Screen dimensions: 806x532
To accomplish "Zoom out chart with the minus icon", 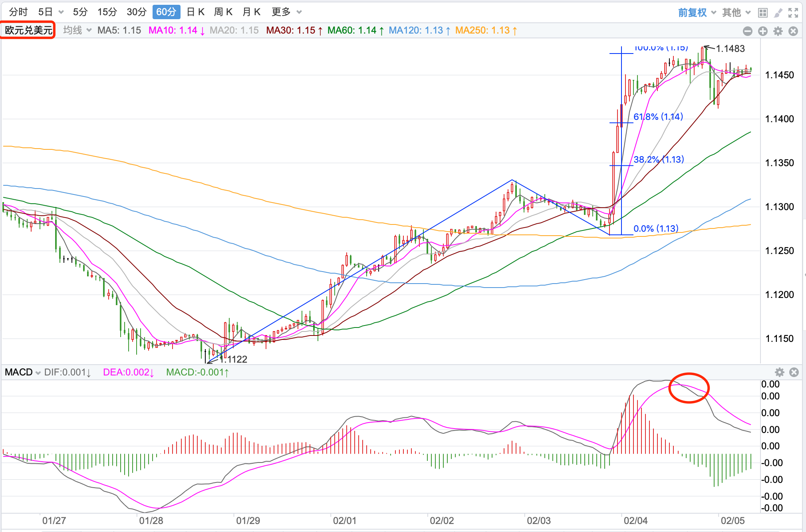I will pyautogui.click(x=748, y=31).
